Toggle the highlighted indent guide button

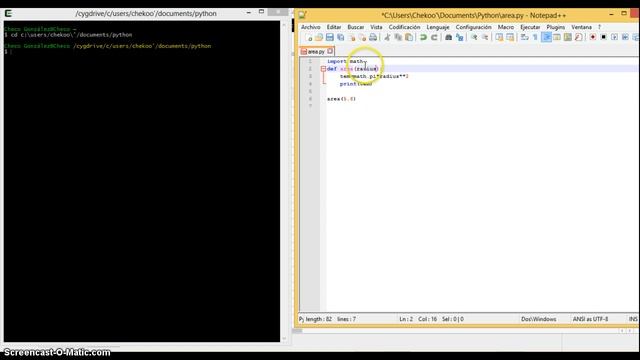point(546,38)
